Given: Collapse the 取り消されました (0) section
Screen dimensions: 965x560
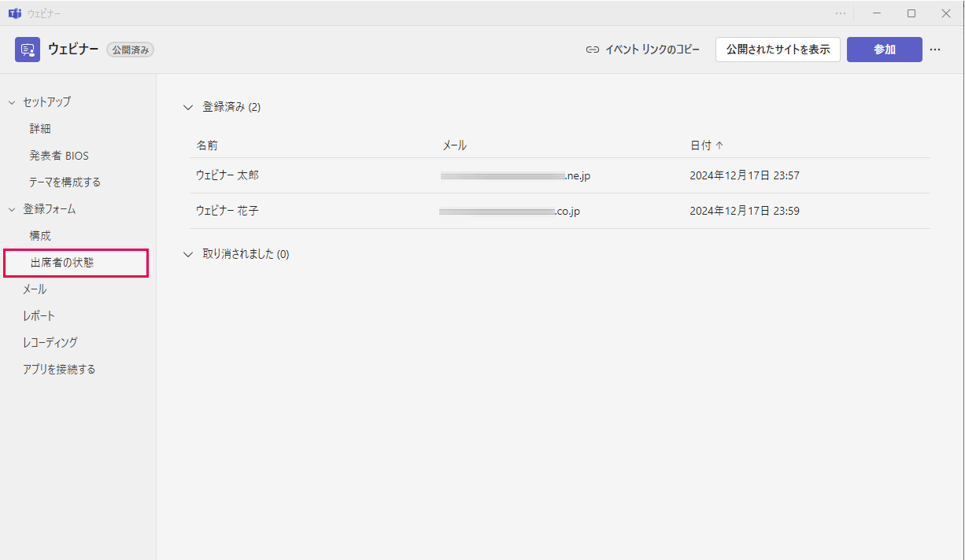Looking at the screenshot, I should click(187, 254).
